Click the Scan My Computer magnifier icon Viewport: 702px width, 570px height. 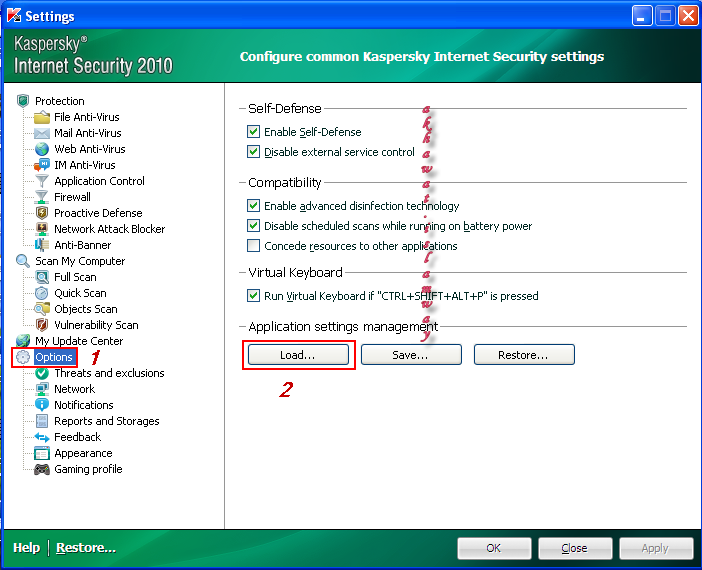pos(23,261)
